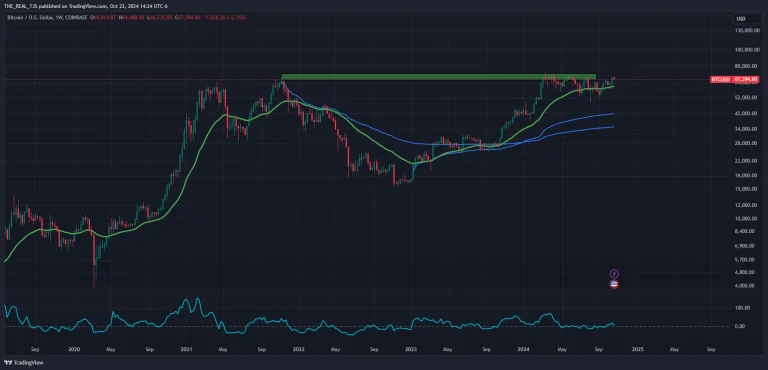Click the 10,000.00 price axis label

[x=747, y=219]
